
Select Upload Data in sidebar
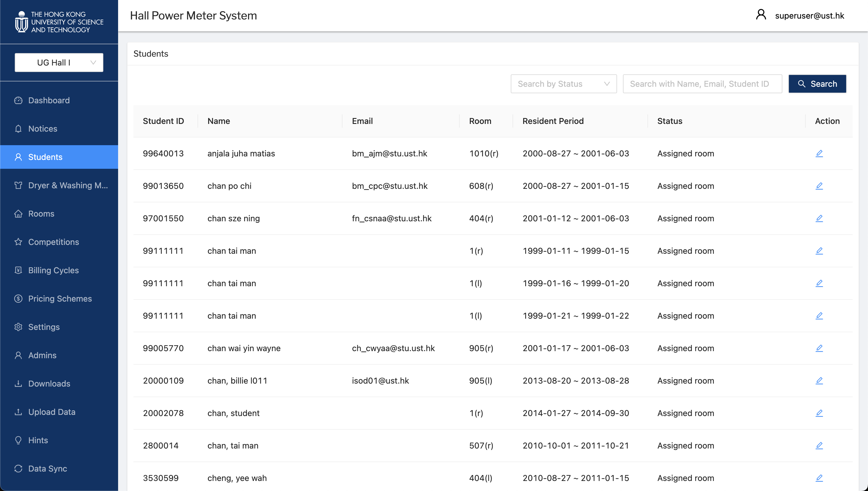coord(52,412)
